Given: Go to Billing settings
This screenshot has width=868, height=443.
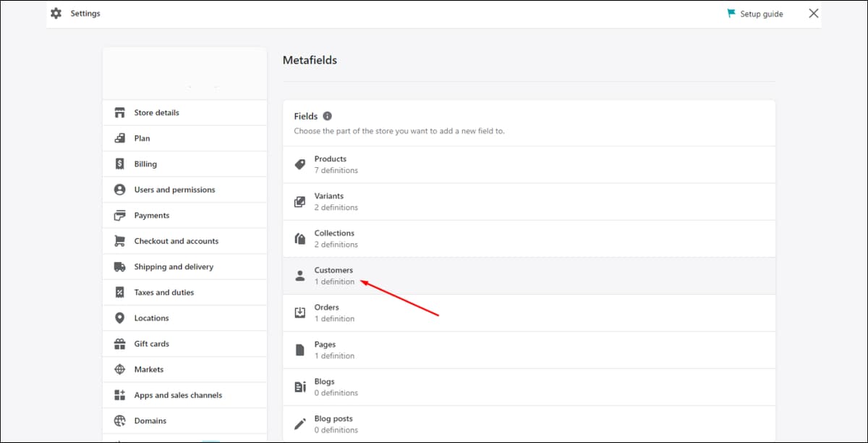Looking at the screenshot, I should coord(184,164).
